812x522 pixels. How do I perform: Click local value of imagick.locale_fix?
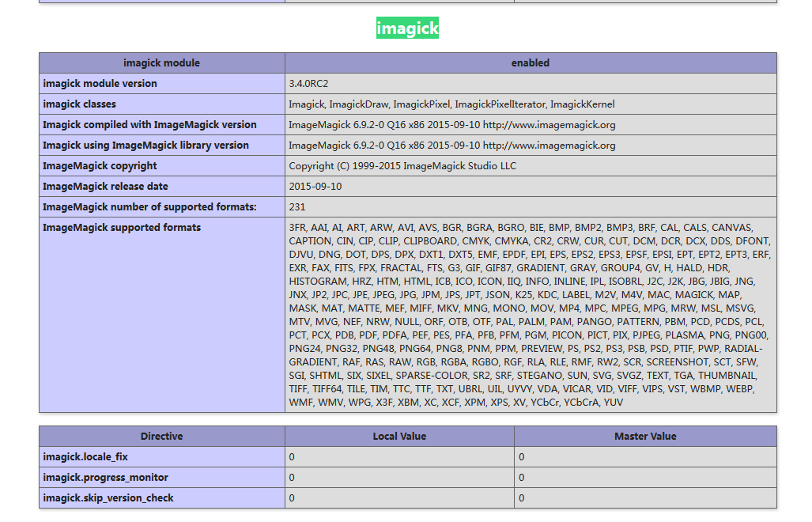(399, 457)
